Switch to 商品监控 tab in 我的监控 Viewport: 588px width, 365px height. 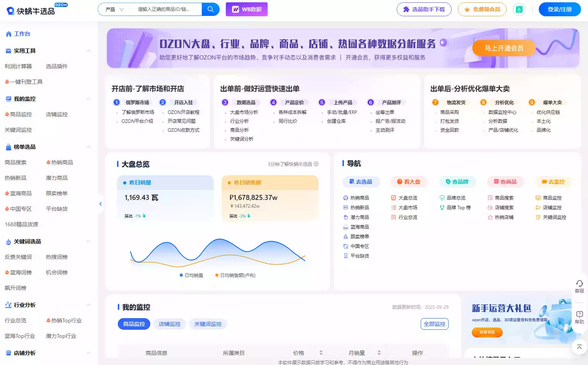(x=134, y=324)
